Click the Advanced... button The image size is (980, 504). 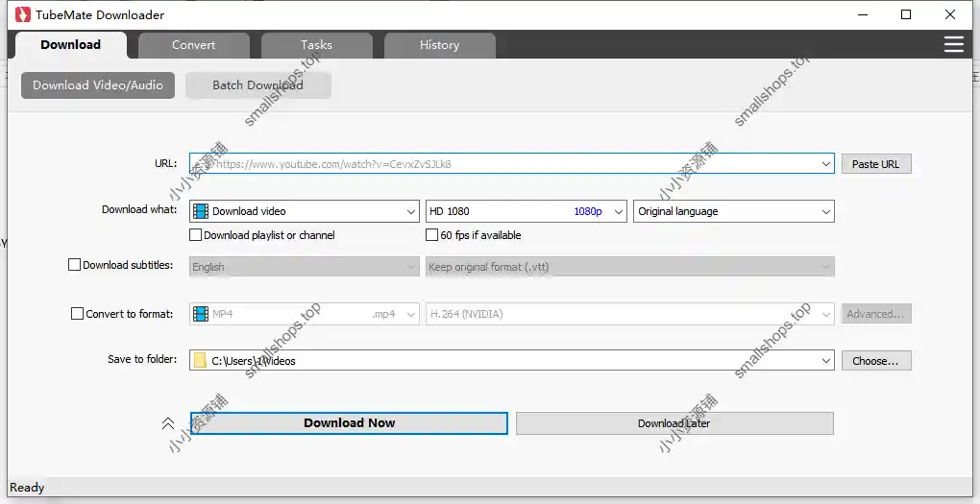coord(876,314)
